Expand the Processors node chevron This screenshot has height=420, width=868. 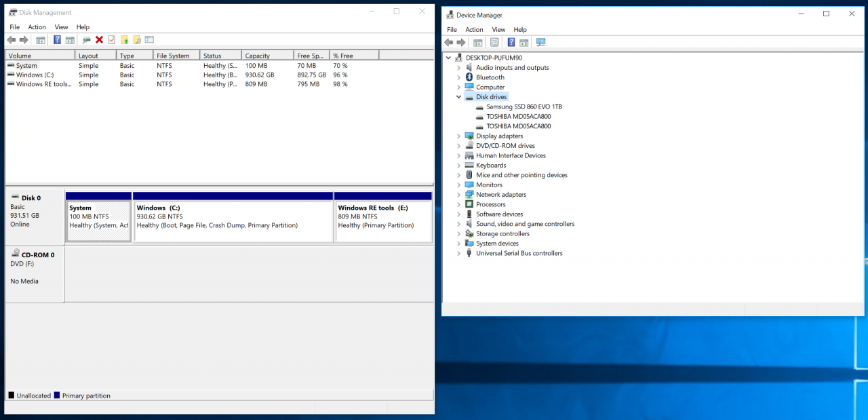(459, 204)
